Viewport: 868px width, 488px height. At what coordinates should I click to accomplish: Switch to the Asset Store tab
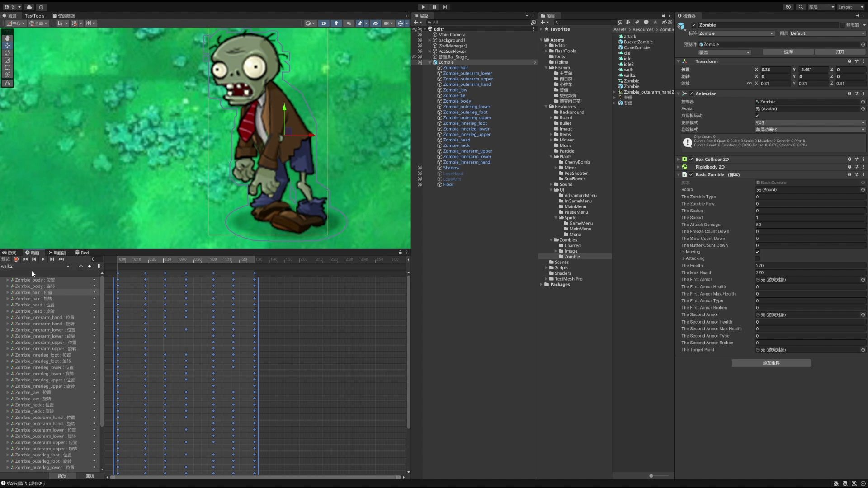click(x=64, y=16)
